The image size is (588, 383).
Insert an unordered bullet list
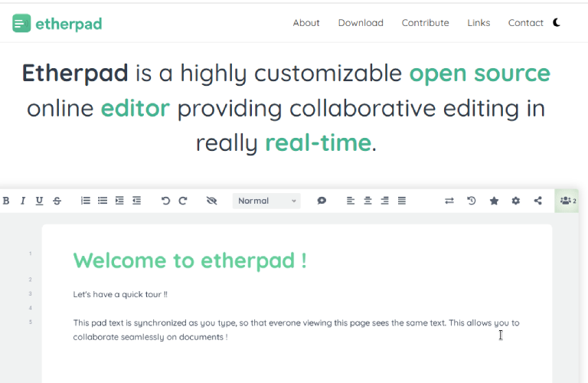point(103,201)
